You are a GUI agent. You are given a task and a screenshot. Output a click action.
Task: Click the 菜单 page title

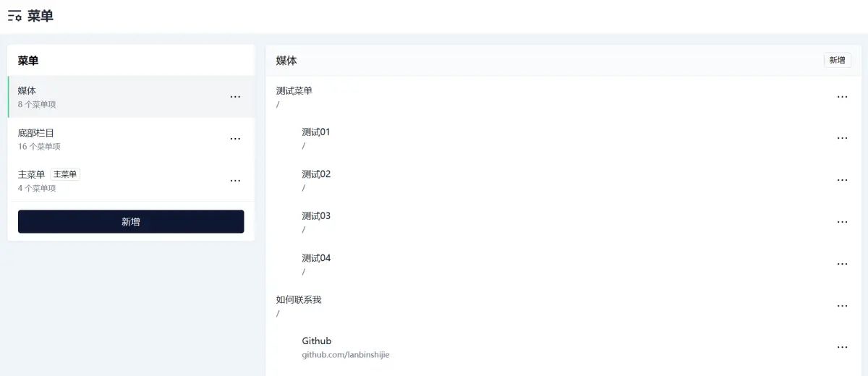[41, 16]
